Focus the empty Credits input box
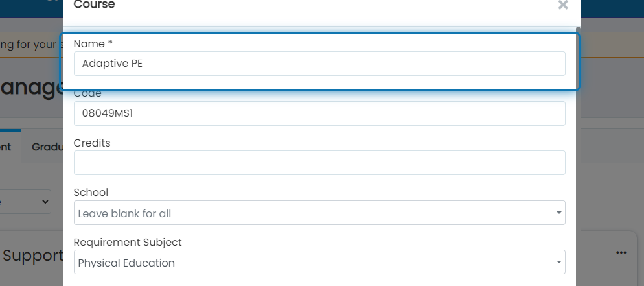644x286 pixels. pos(319,163)
